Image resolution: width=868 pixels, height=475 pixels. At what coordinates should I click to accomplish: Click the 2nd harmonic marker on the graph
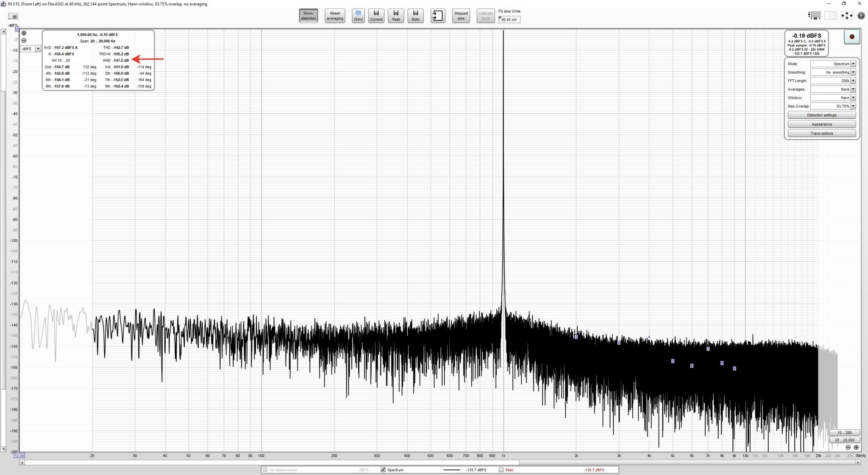point(576,337)
